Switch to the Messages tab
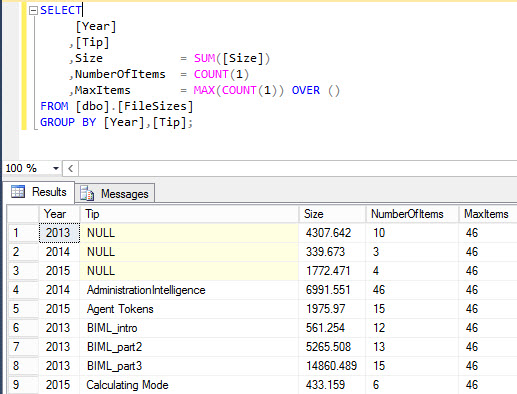Viewport: 517px width, 394px height. tap(115, 193)
